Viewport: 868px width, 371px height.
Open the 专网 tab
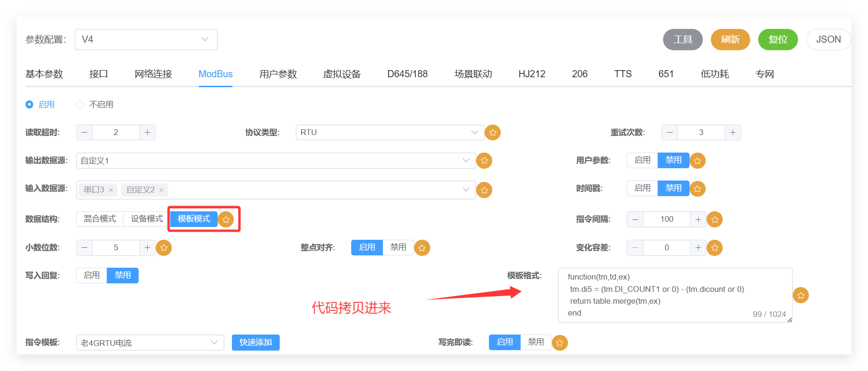click(765, 74)
